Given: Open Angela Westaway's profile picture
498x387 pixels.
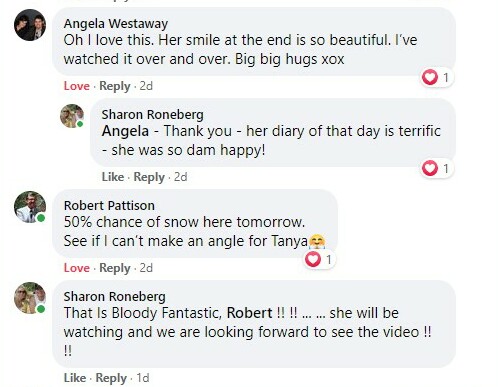Looking at the screenshot, I should (x=30, y=25).
